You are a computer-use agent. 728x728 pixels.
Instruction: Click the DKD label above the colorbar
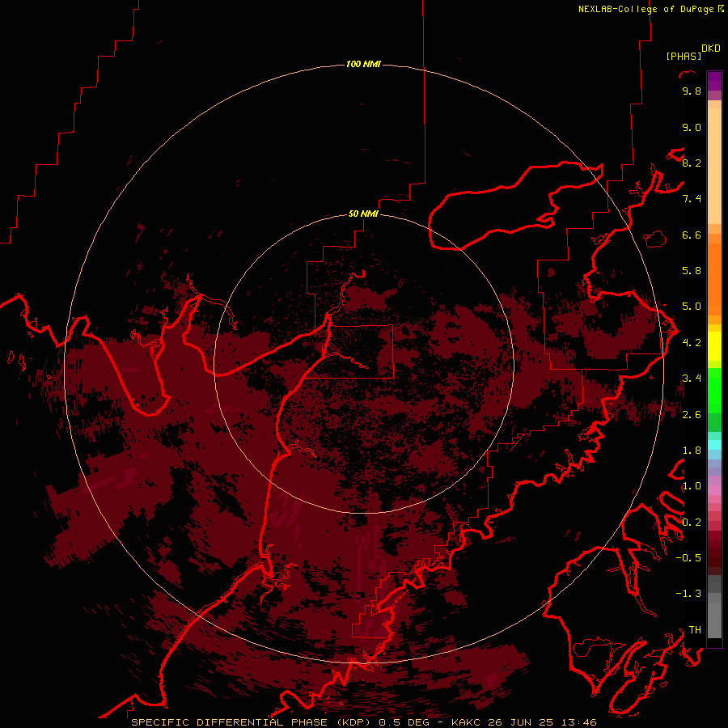point(711,49)
